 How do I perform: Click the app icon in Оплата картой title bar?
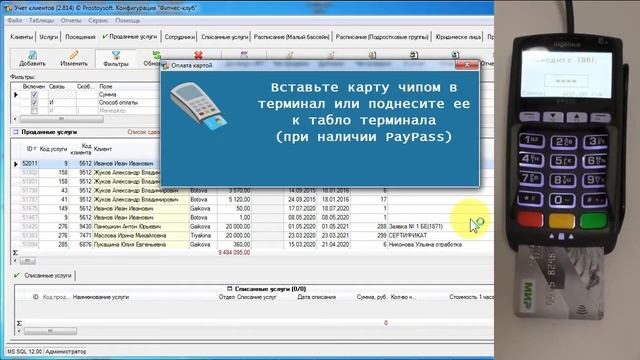click(166, 65)
